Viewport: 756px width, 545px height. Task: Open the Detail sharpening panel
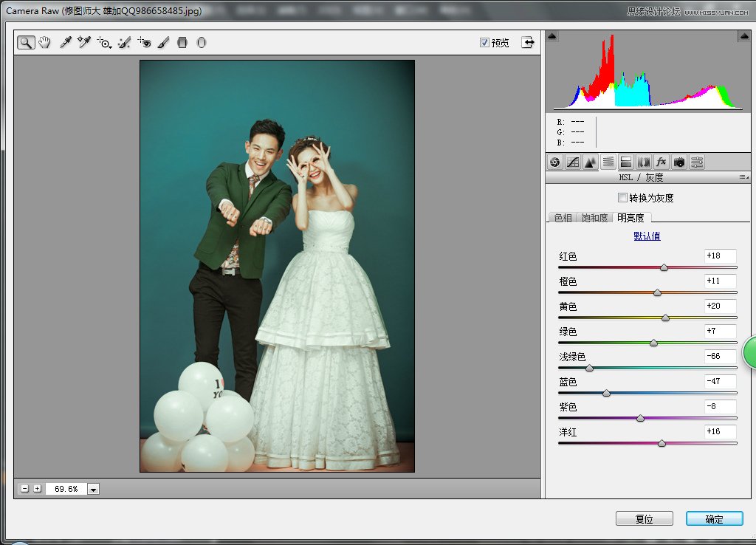(591, 162)
